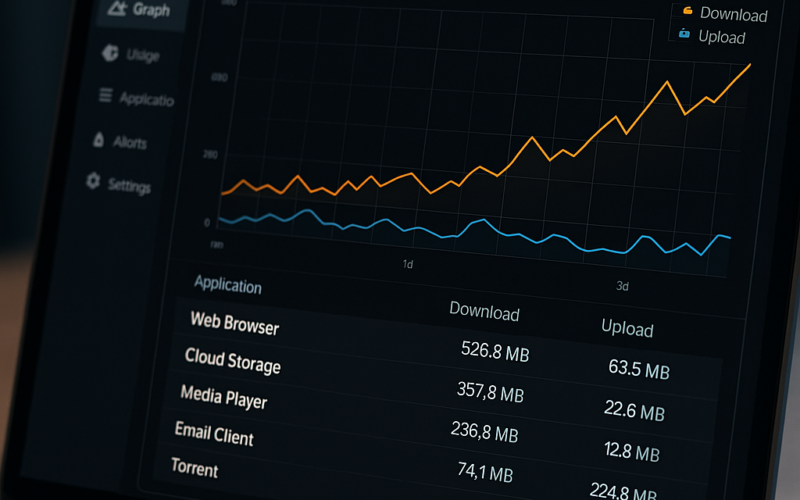This screenshot has width=800, height=500.
Task: Toggle the Download series legend label
Action: point(734,14)
